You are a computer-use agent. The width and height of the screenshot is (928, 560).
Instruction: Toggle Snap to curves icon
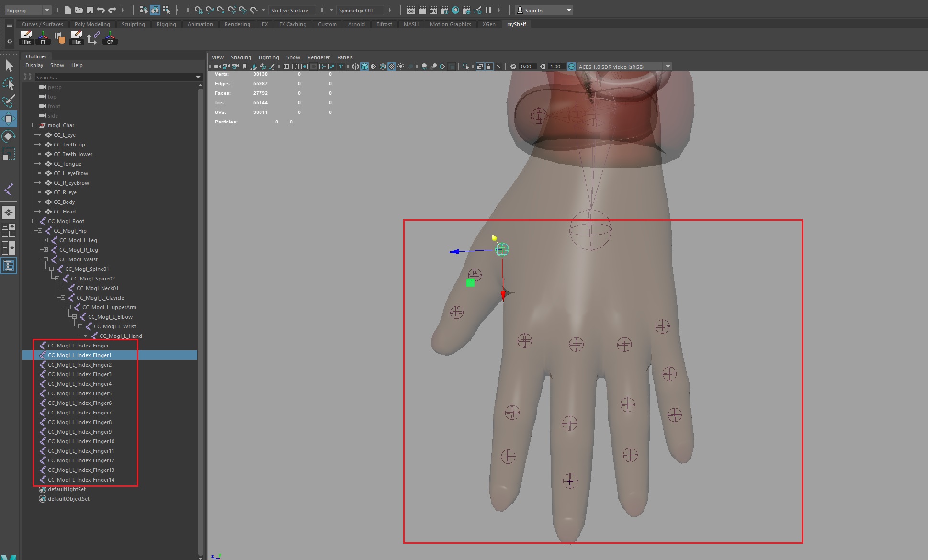tap(210, 10)
